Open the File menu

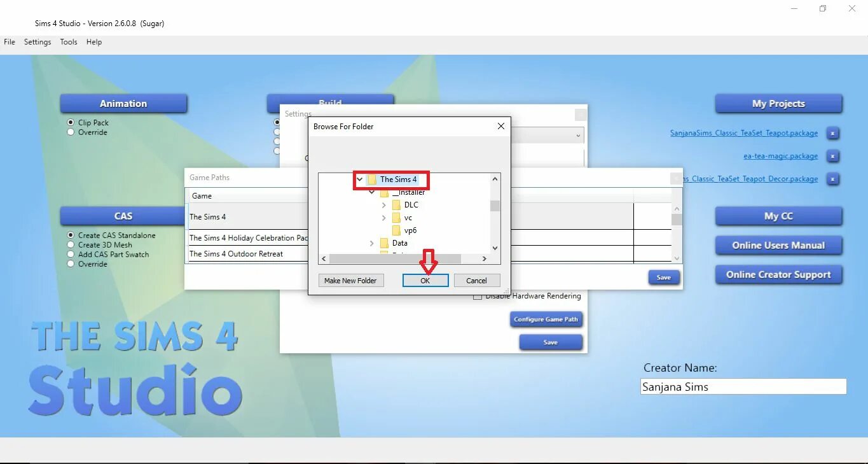click(x=10, y=42)
